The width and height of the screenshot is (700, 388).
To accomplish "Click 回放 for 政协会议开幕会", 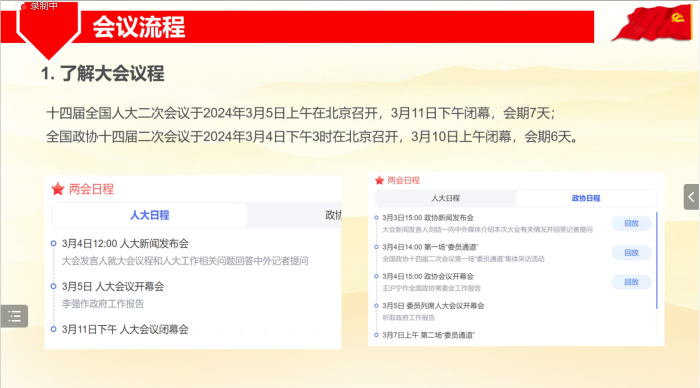I will point(631,282).
